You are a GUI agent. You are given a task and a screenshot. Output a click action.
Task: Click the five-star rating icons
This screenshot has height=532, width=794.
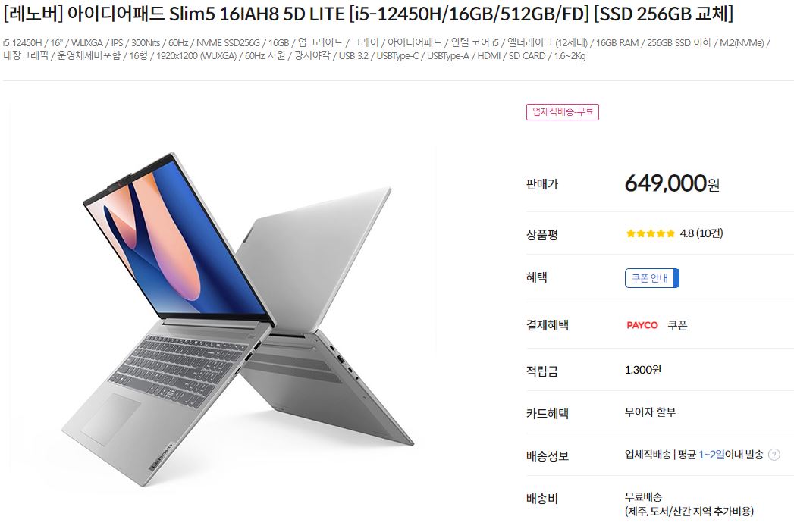pos(650,233)
